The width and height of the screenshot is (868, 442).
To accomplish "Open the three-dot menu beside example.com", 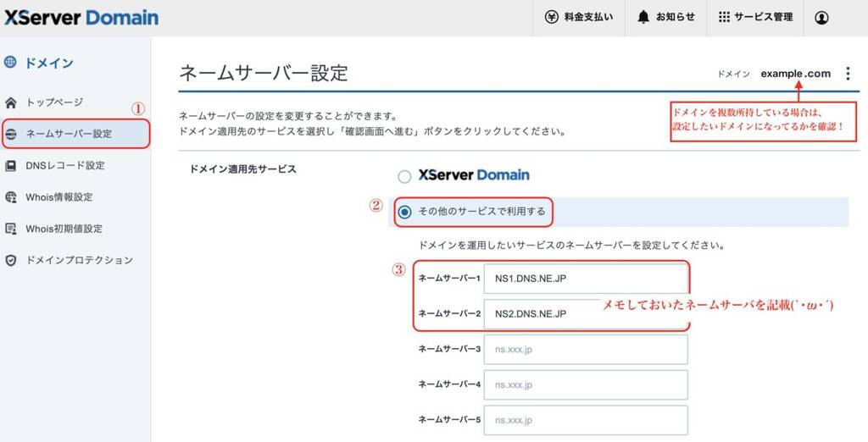I will [848, 74].
